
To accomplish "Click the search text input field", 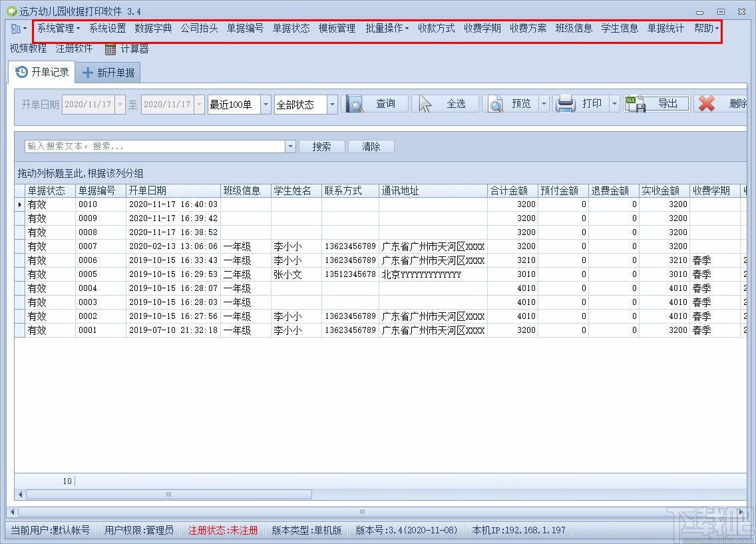I will click(x=155, y=146).
